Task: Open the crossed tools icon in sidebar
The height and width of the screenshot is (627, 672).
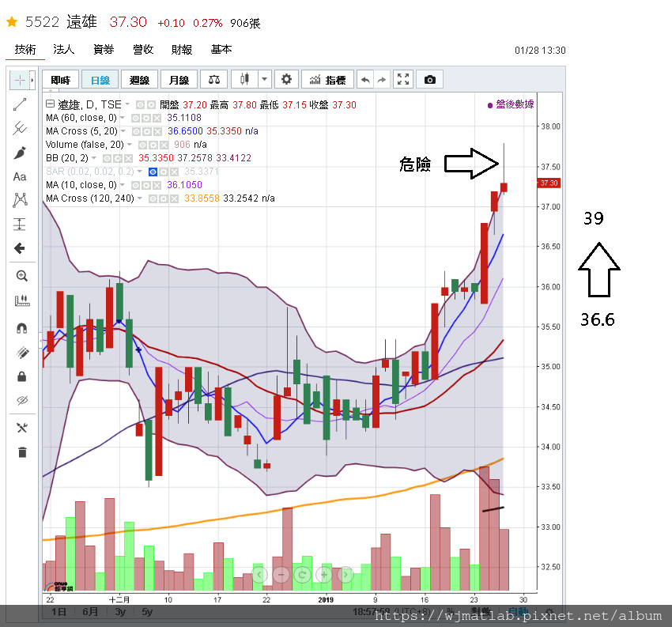Action: click(22, 428)
